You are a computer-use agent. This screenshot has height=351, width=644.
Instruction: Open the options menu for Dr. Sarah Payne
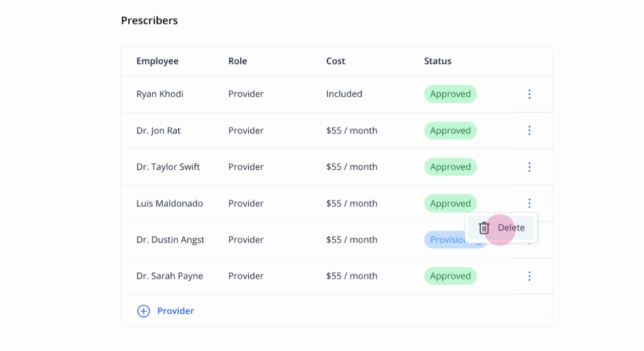(x=529, y=276)
